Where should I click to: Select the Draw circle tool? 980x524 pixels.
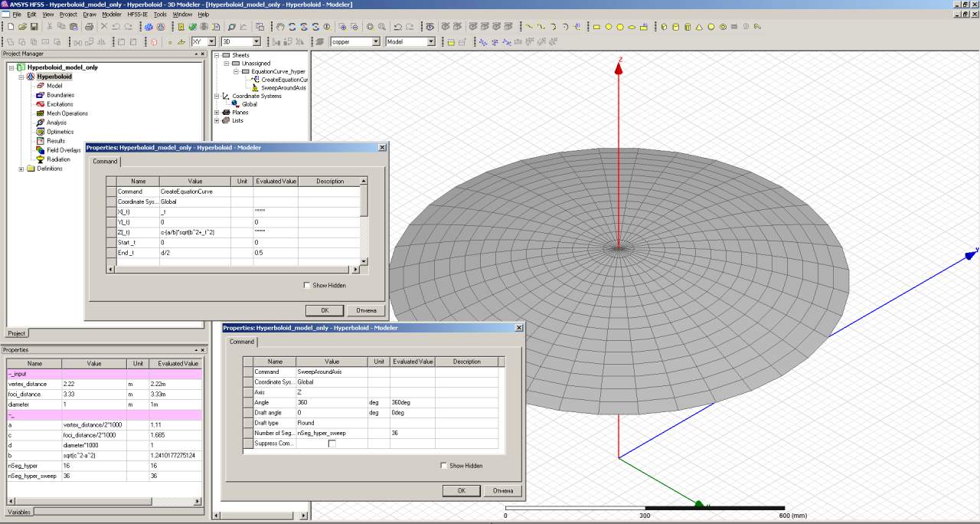(x=609, y=27)
